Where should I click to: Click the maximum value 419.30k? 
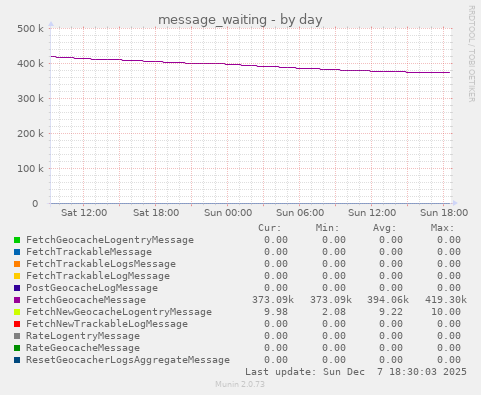pos(446,300)
